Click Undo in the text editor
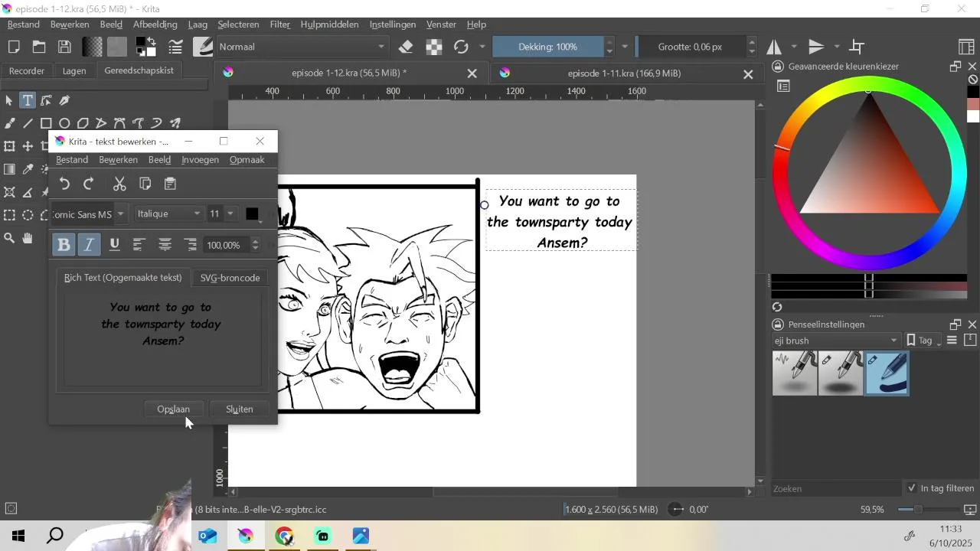Viewport: 980px width, 551px height. [65, 184]
